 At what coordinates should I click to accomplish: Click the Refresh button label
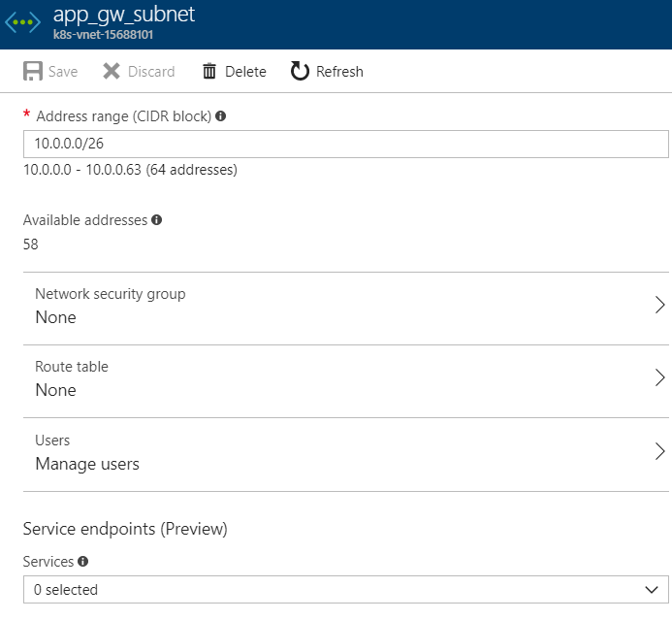pos(339,72)
